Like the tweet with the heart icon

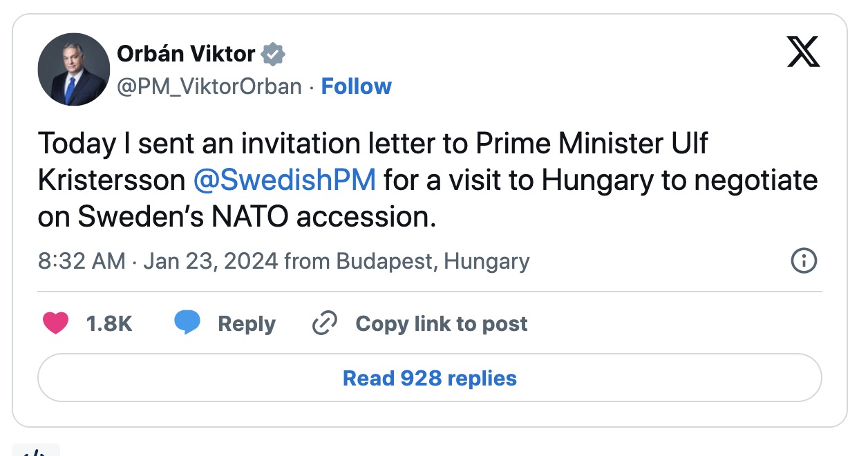[x=56, y=323]
